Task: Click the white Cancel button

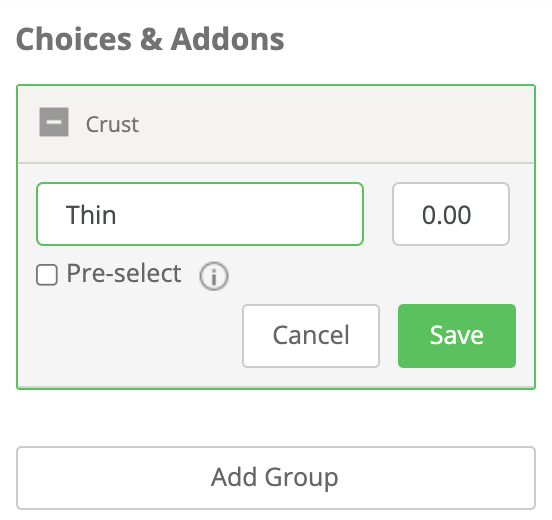Action: (x=311, y=336)
